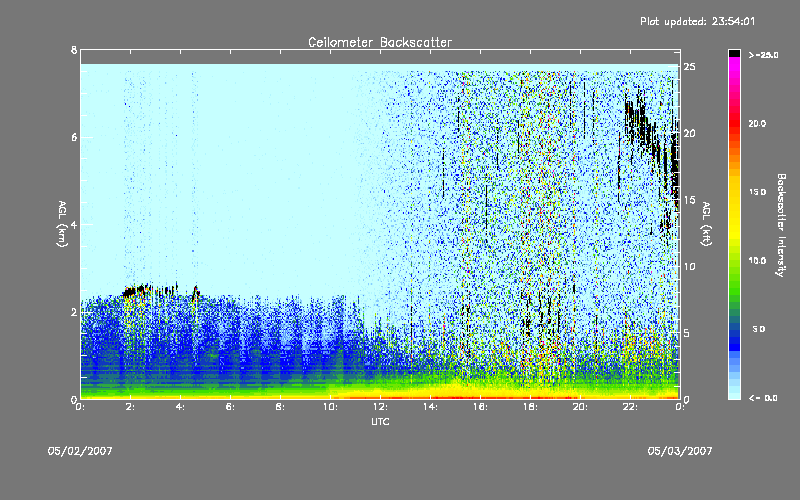This screenshot has height=500, width=800.
Task: Click the "22:" UTC hour tick
Action: [x=630, y=407]
